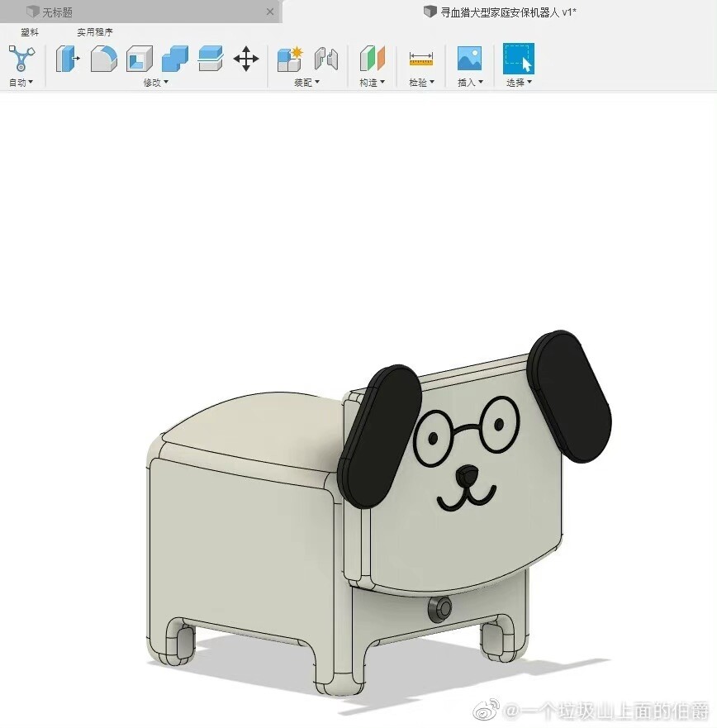
Task: Expand the 构造 dropdown menu
Action: pyautogui.click(x=373, y=83)
